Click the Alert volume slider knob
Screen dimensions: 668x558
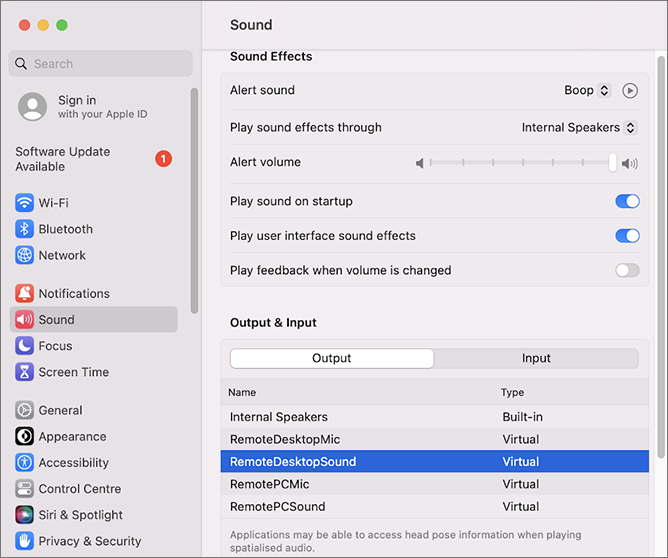coord(612,163)
